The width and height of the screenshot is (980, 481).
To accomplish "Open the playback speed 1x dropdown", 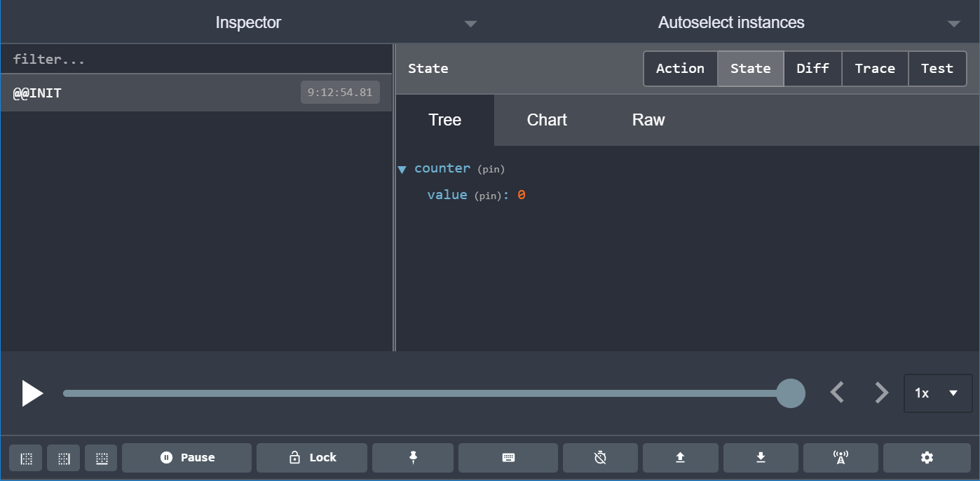I will [937, 393].
